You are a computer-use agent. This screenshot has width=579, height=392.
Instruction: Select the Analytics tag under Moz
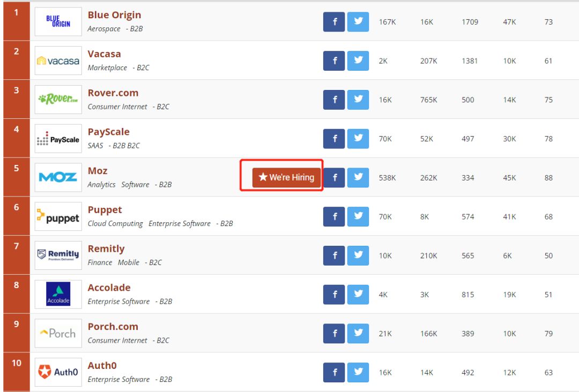pos(101,185)
